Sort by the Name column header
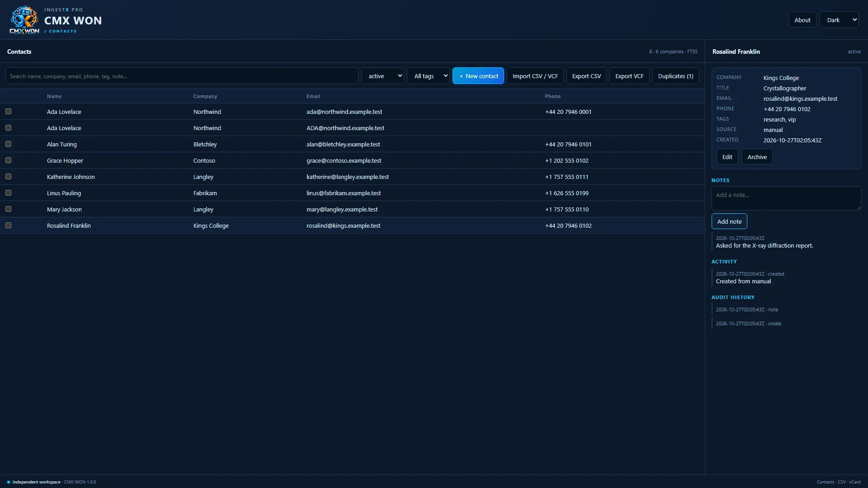868x488 pixels. point(54,96)
